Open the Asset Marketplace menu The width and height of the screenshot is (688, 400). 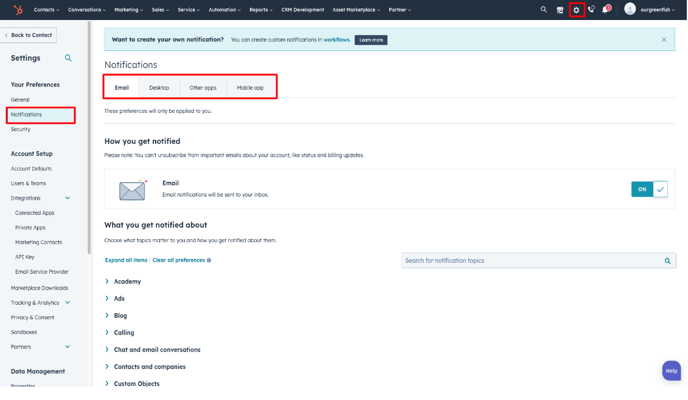tap(356, 10)
